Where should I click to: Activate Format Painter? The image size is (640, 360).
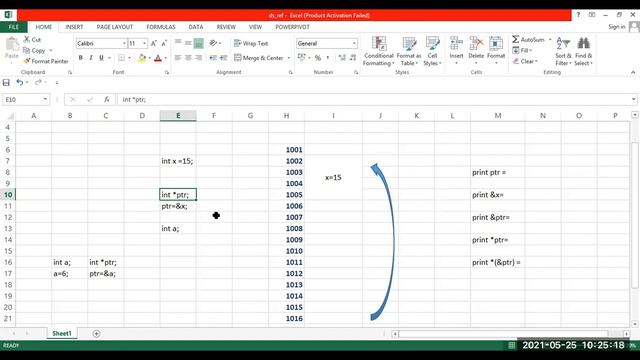click(46, 61)
